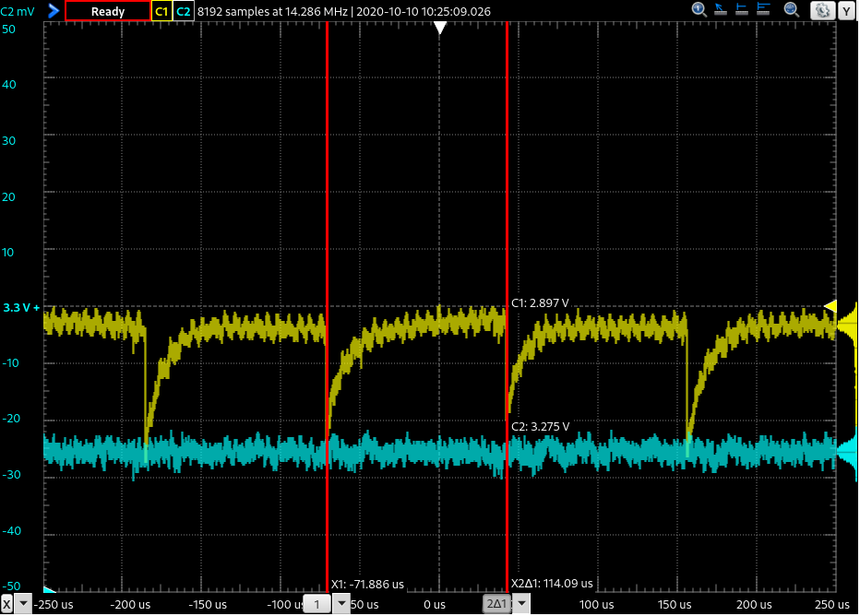Open cursor 1 dropdown menu

pos(340,604)
